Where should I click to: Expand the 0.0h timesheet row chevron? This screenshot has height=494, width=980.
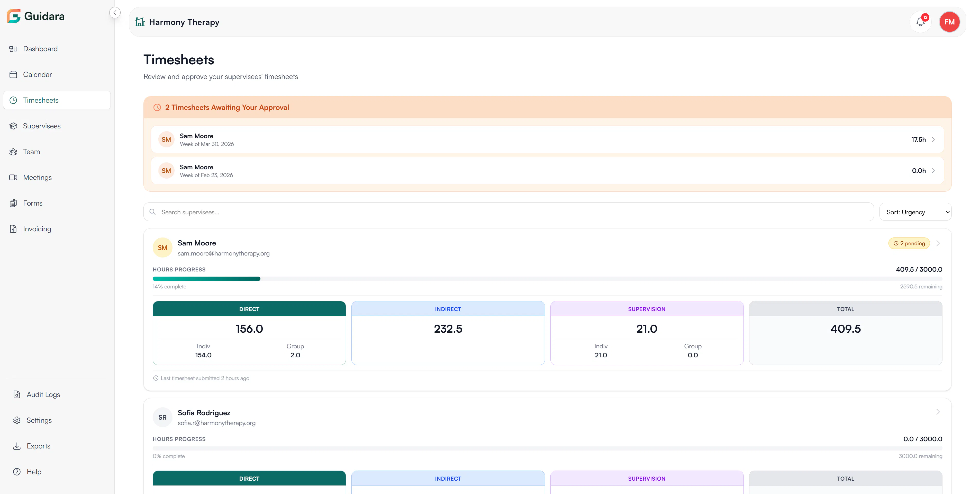point(933,171)
